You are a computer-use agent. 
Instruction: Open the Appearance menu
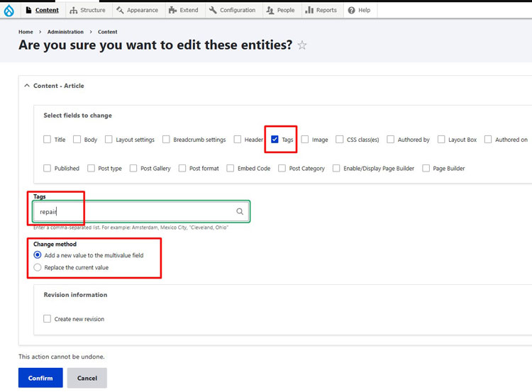[x=138, y=10]
